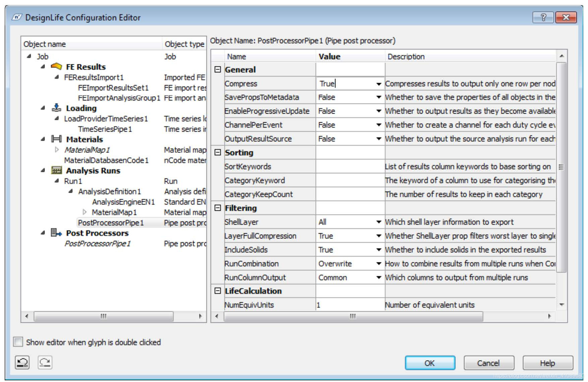588x382 pixels.
Task: Click the Value column header
Action: (350, 56)
